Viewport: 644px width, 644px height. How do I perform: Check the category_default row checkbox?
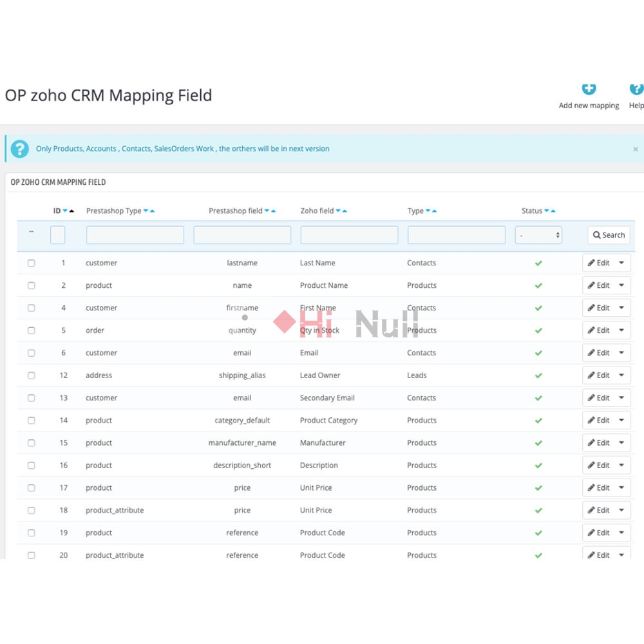coord(31,421)
